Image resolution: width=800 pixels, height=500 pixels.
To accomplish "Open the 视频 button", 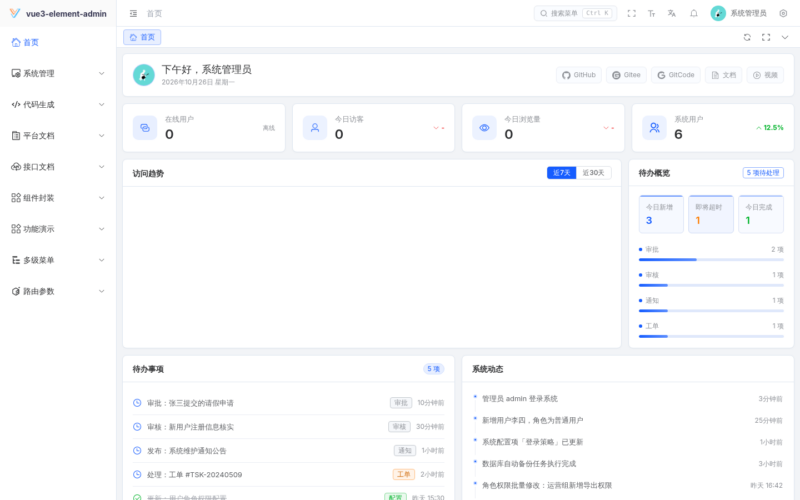I will coord(765,75).
